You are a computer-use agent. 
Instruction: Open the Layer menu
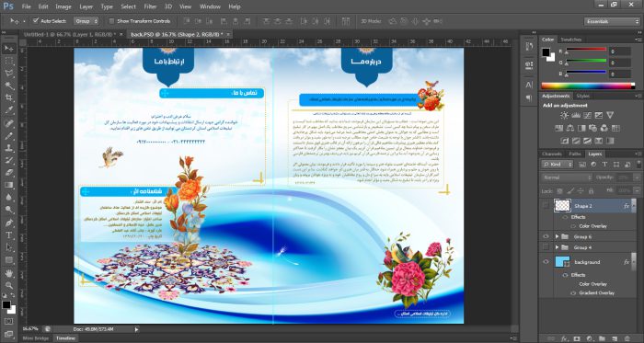(86, 6)
